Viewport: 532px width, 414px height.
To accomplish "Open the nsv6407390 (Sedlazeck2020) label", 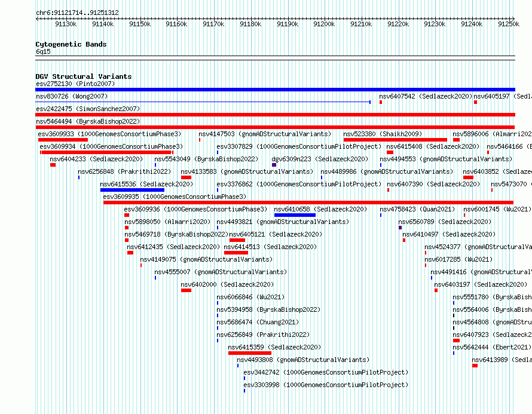I will [x=433, y=184].
